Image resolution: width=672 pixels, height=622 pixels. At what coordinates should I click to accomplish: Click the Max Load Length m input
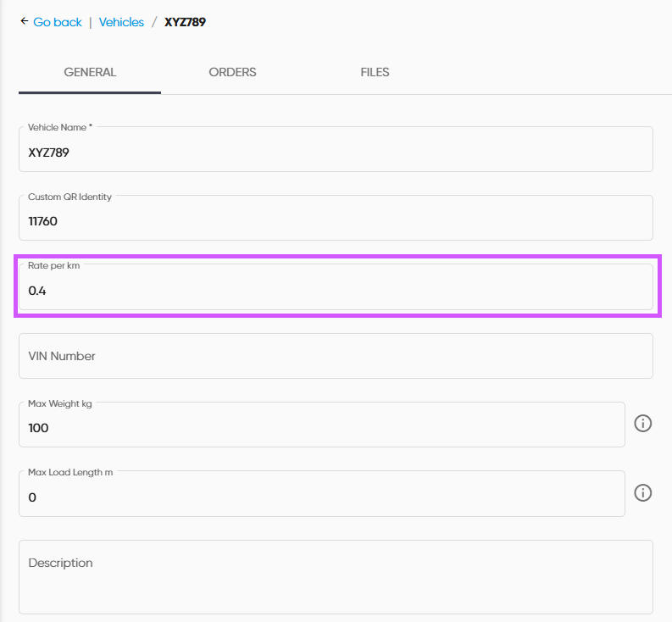point(322,497)
